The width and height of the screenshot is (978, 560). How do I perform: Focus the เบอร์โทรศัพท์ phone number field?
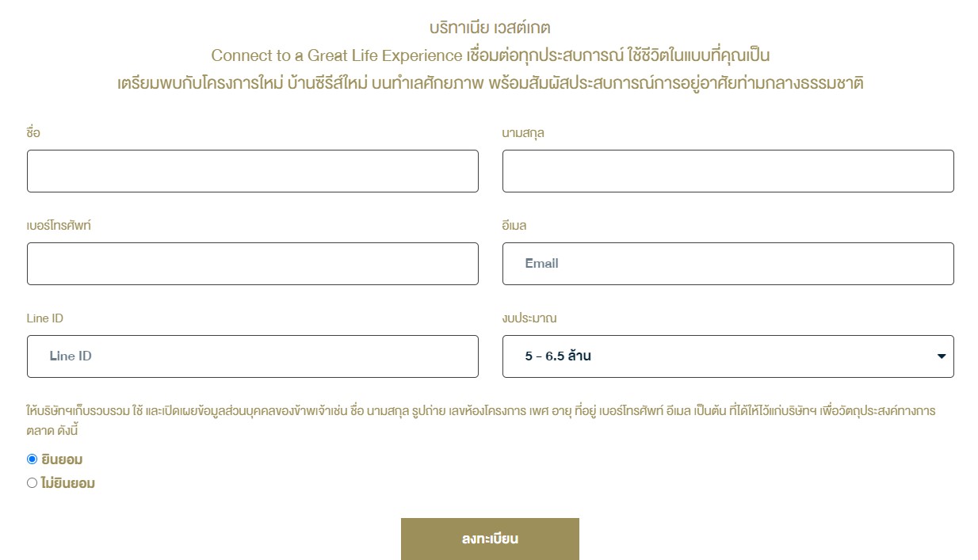253,264
